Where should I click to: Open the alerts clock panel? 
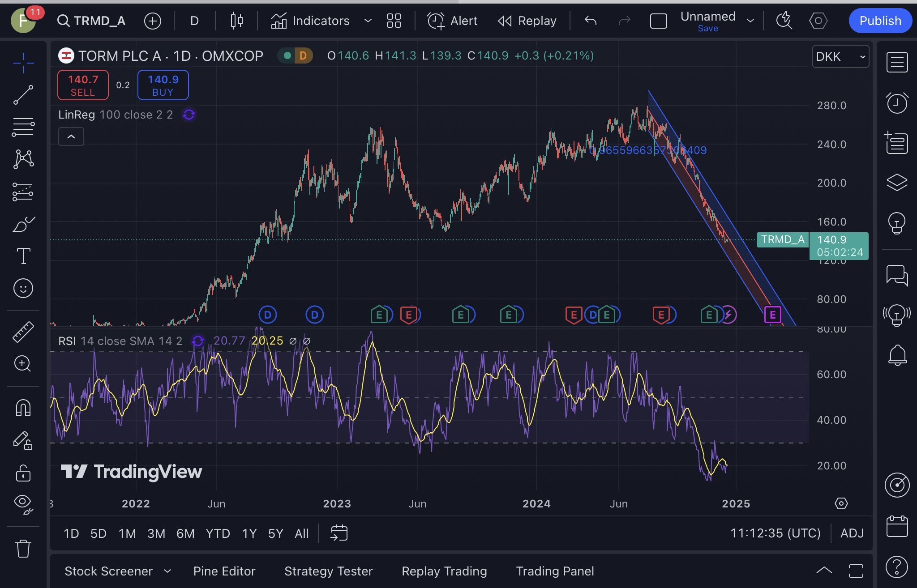pyautogui.click(x=897, y=102)
